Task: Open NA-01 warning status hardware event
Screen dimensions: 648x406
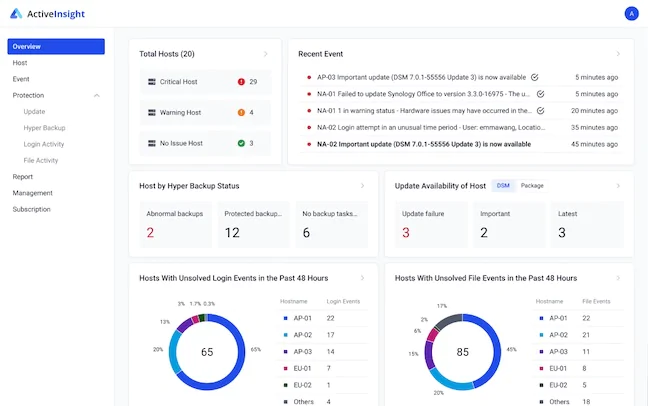Action: point(461,111)
